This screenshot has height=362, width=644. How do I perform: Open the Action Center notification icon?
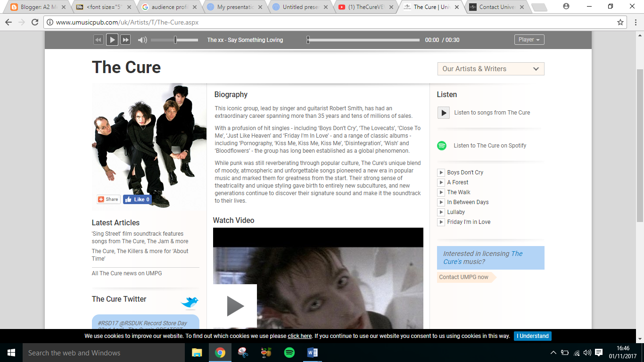(599, 353)
